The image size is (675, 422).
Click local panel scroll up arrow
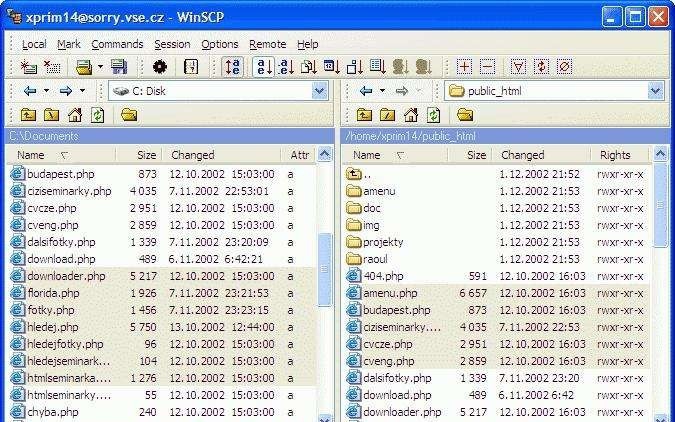tap(325, 154)
